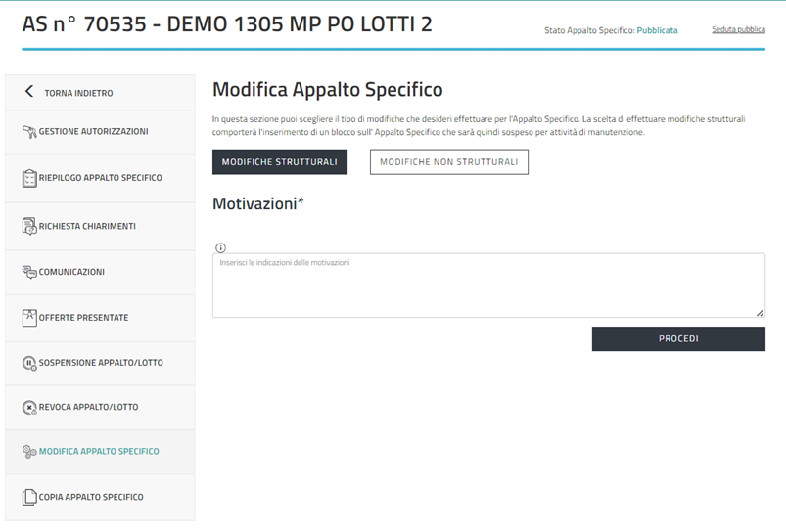Open Comunicazioni menu item

point(71,272)
